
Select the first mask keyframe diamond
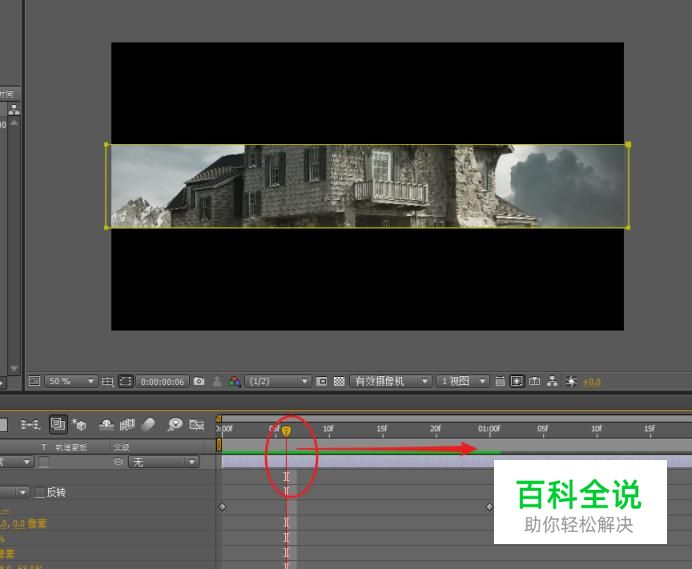pyautogui.click(x=222, y=507)
